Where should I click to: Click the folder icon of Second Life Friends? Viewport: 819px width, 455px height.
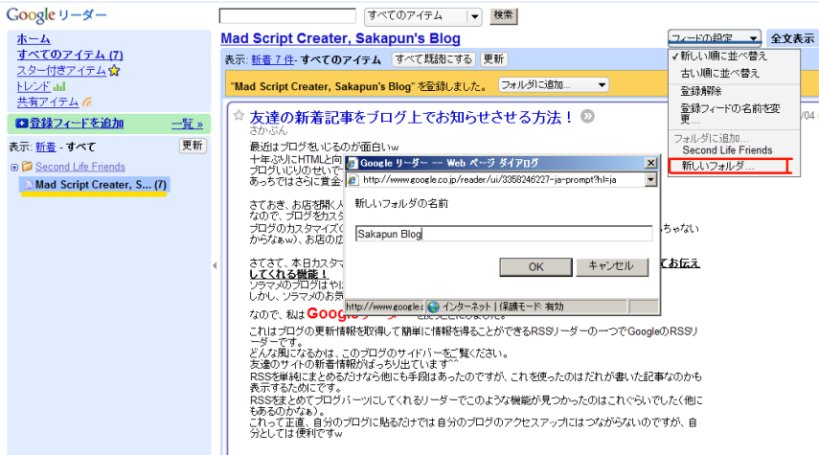click(27, 166)
